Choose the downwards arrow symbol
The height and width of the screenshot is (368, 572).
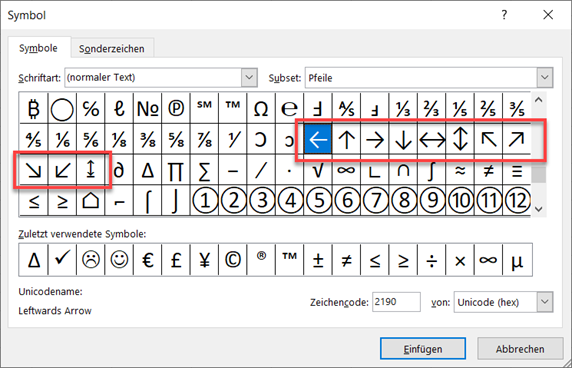pyautogui.click(x=403, y=139)
